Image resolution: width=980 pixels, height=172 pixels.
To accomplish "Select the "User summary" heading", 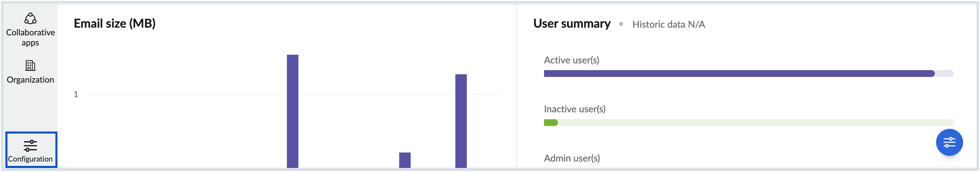I will click(572, 24).
